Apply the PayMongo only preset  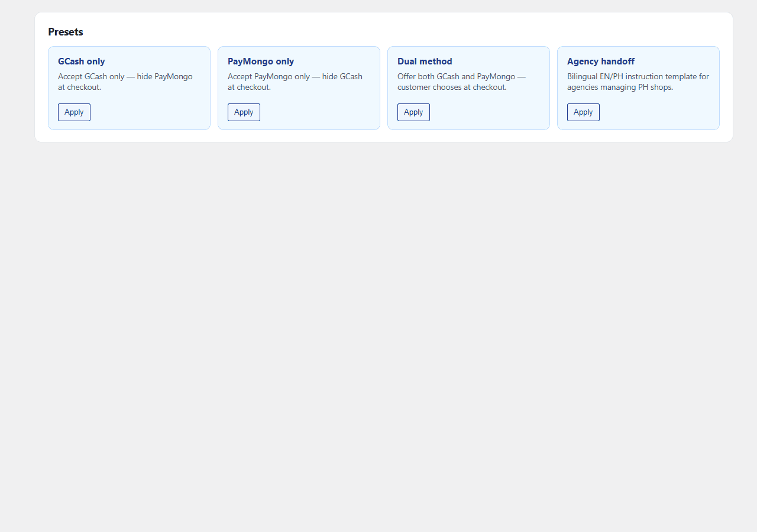pyautogui.click(x=244, y=112)
